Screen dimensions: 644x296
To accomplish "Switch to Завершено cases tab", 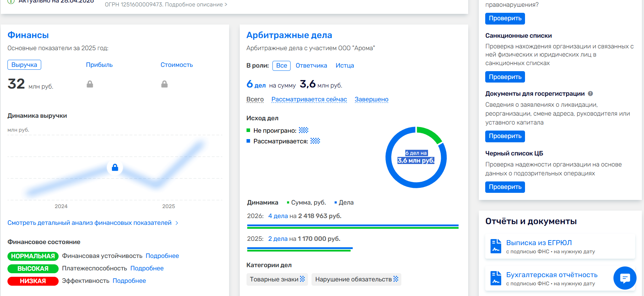I will 371,99.
